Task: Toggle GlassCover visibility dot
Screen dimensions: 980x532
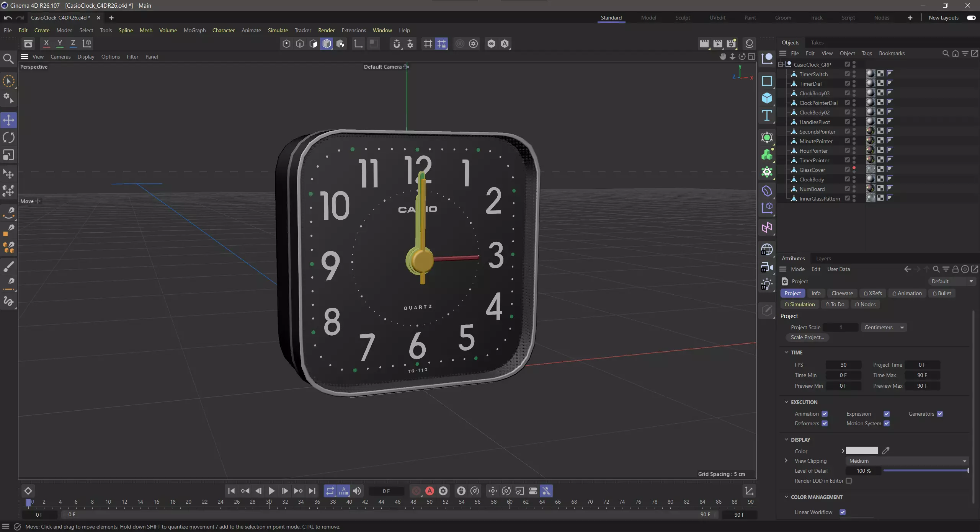Action: pyautogui.click(x=854, y=168)
